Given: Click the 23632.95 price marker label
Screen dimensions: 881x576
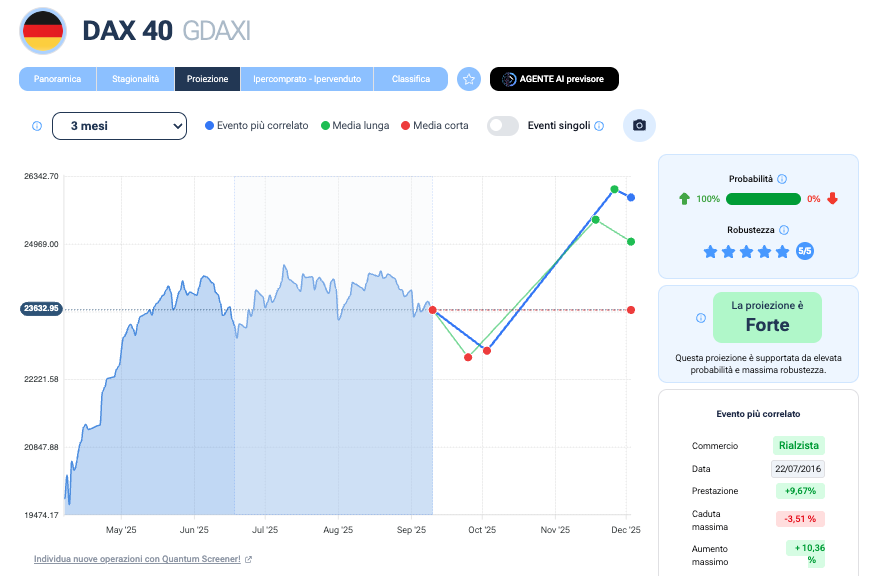Looking at the screenshot, I should pos(41,309).
